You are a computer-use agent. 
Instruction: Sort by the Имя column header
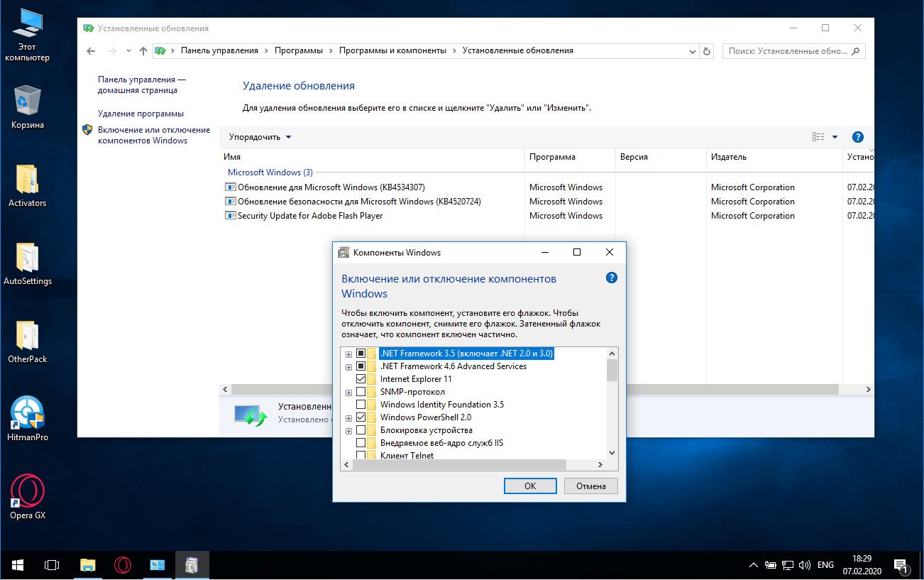[372, 157]
